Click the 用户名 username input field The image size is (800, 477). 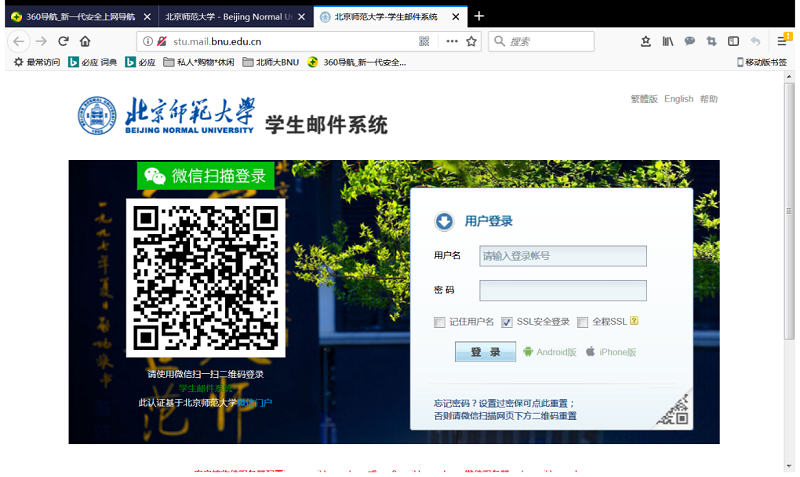563,256
